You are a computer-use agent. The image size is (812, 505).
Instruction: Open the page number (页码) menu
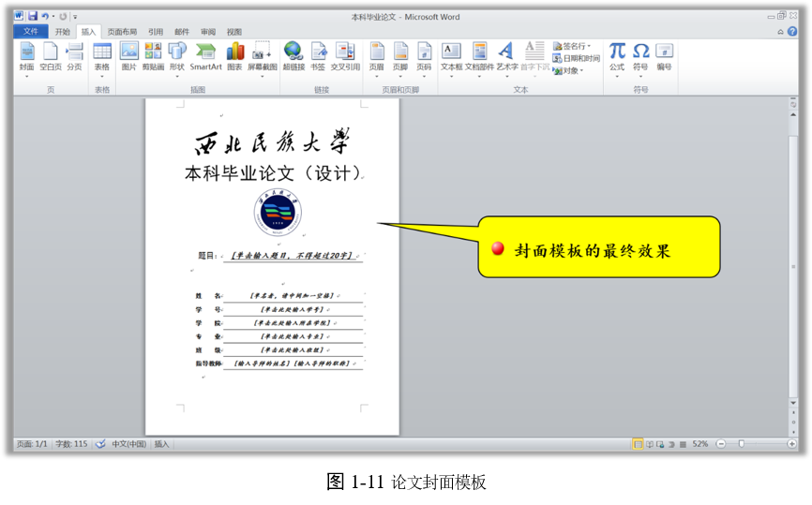coord(424,57)
